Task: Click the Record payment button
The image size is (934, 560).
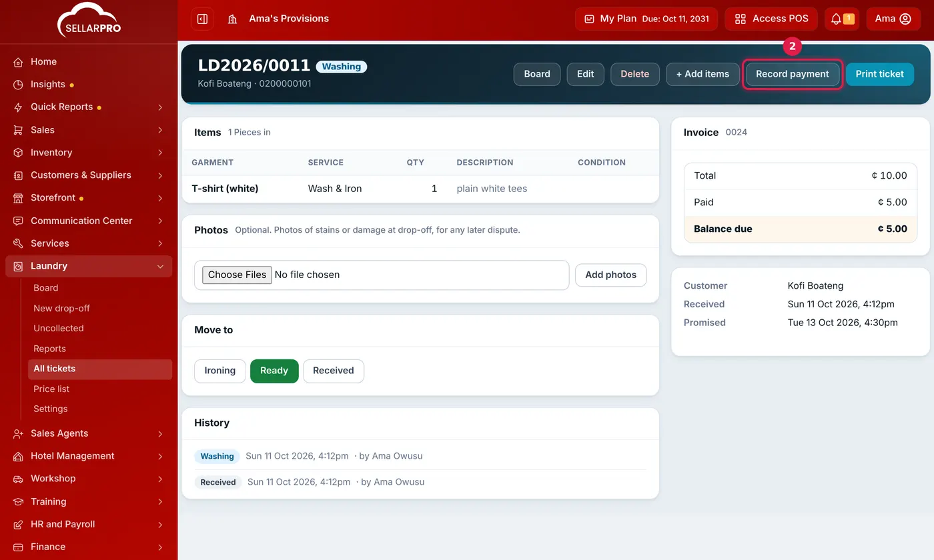Action: click(793, 74)
